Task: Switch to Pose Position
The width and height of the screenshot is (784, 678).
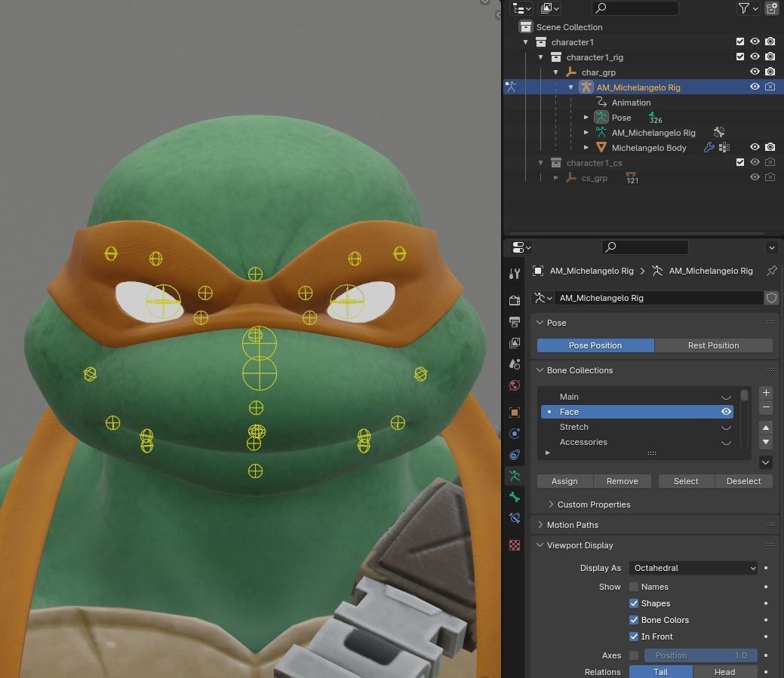Action: point(595,345)
